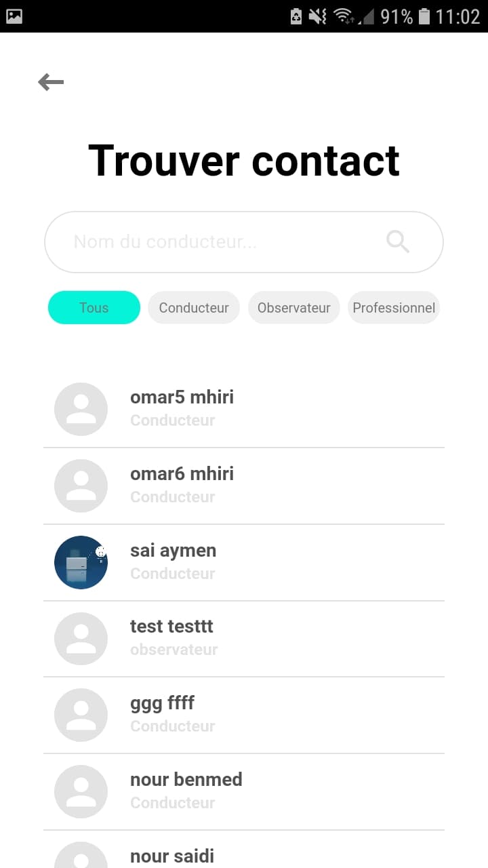Open omar5 mhiri's avatar icon
The image size is (488, 868).
coord(81,409)
